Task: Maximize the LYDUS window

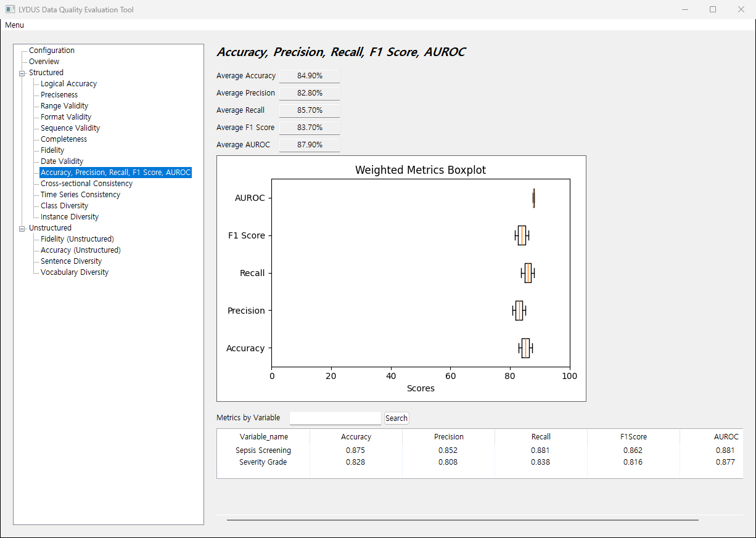Action: 713,9
